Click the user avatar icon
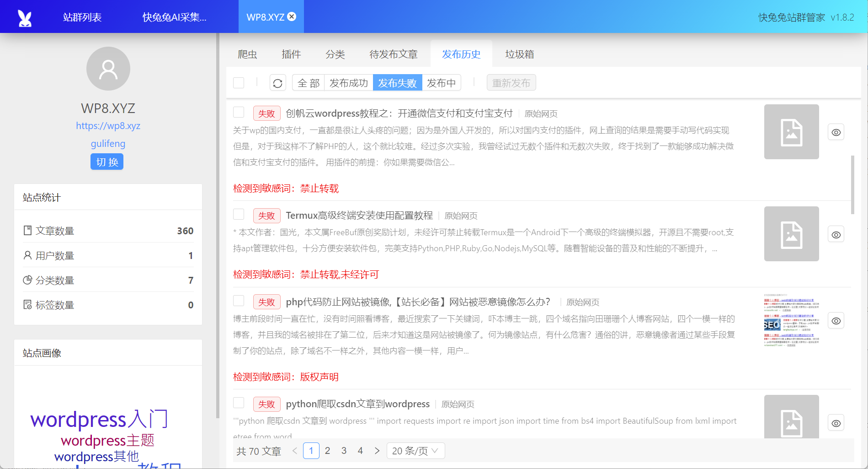This screenshot has width=868, height=469. point(108,69)
